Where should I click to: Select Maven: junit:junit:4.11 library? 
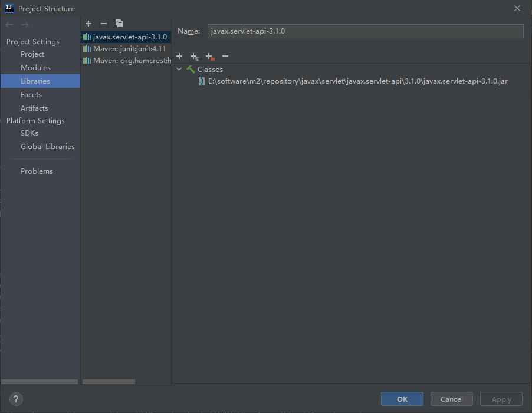[x=129, y=48]
